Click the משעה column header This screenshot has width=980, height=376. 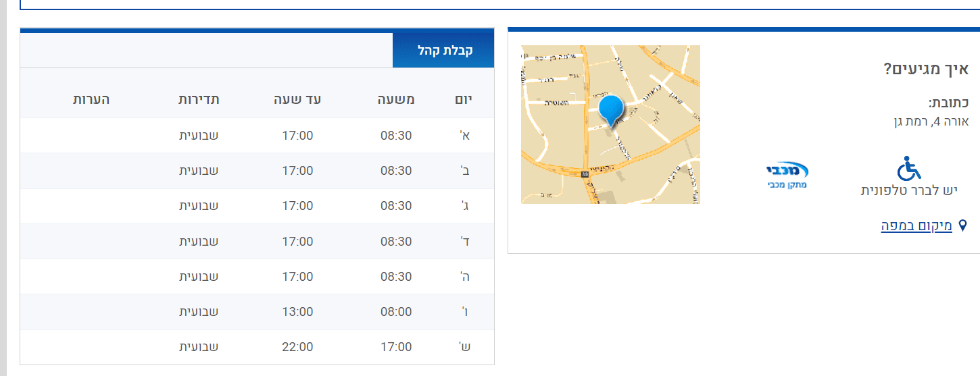pos(396,100)
